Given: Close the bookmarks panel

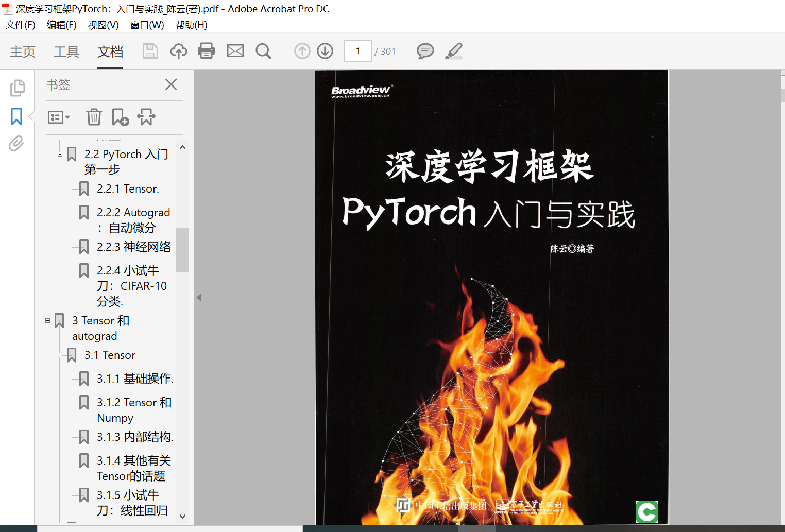Looking at the screenshot, I should pyautogui.click(x=171, y=84).
